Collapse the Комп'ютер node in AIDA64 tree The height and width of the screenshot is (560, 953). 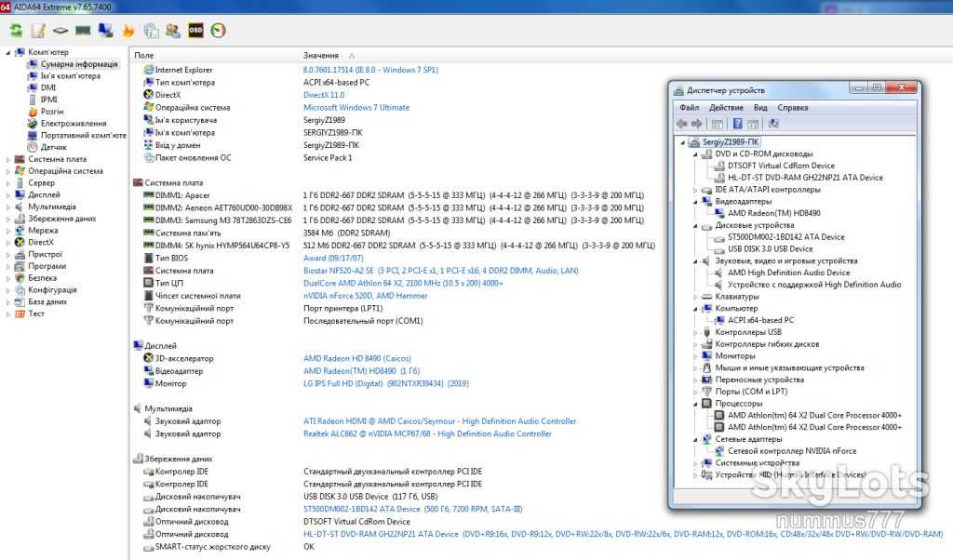(x=7, y=53)
